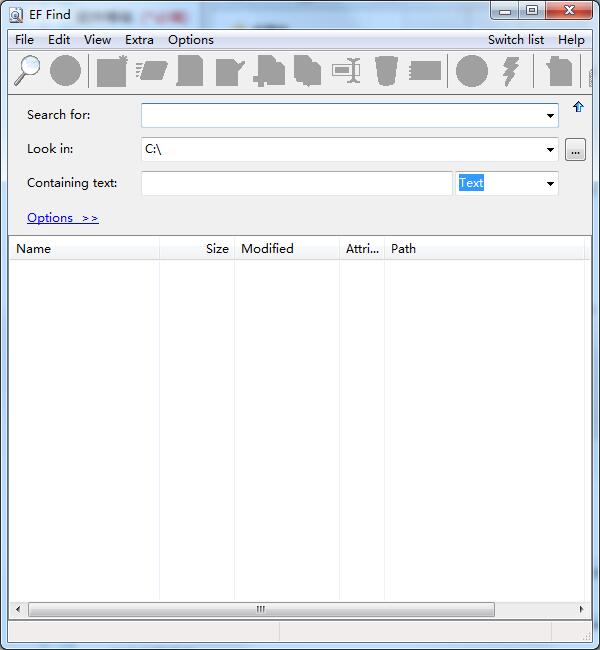Image resolution: width=600 pixels, height=650 pixels.
Task: Open the Extra menu
Action: tap(139, 40)
